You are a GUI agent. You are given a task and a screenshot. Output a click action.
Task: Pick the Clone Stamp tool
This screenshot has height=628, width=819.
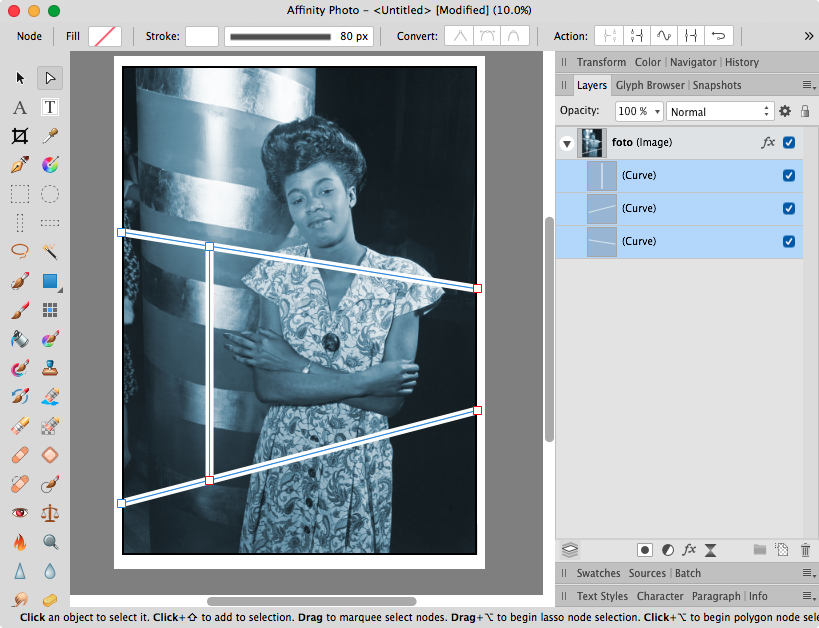coord(50,369)
